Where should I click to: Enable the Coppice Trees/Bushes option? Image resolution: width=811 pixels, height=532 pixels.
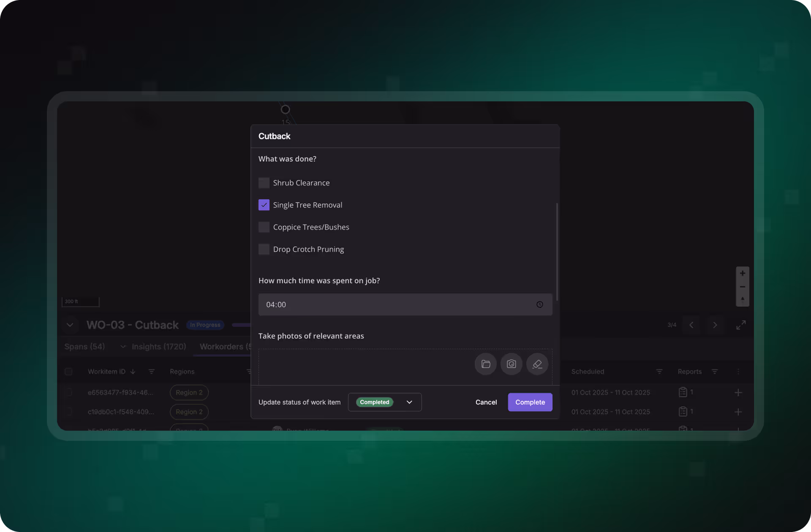coord(264,227)
